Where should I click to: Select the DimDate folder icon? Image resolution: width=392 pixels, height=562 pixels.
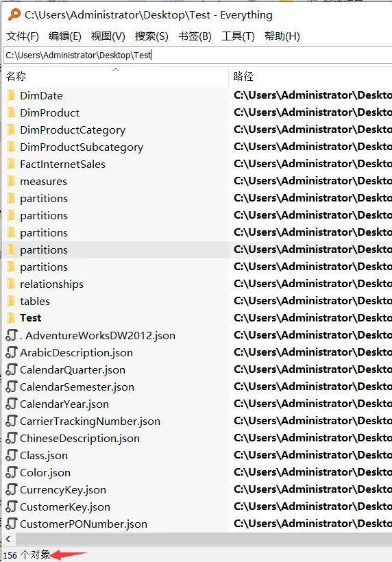11,95
